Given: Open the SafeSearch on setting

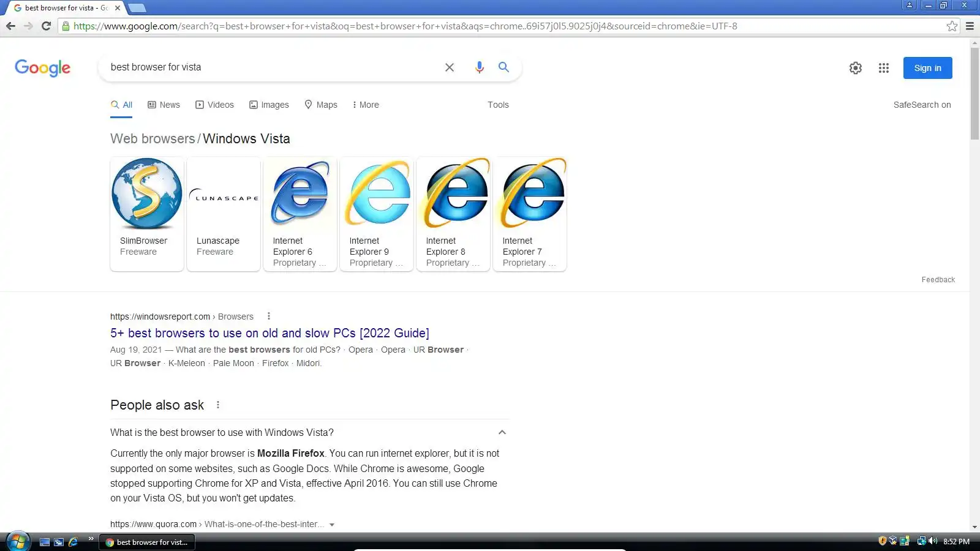Looking at the screenshot, I should point(922,105).
